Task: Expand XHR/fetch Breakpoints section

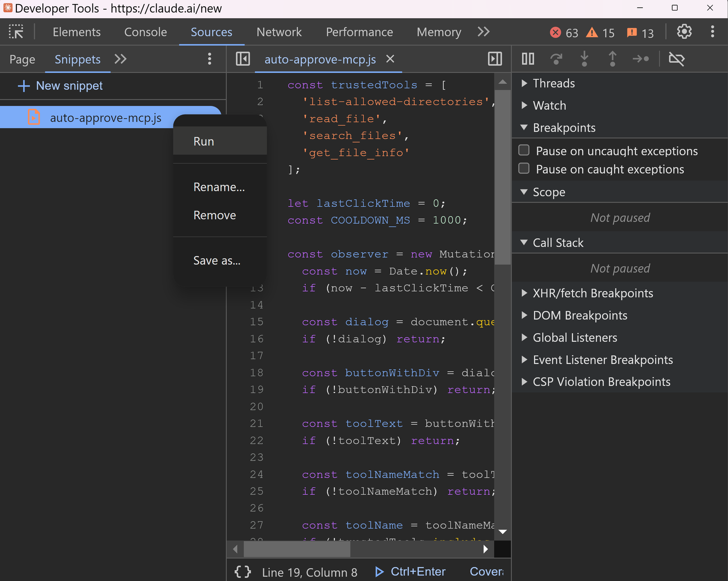Action: click(524, 293)
